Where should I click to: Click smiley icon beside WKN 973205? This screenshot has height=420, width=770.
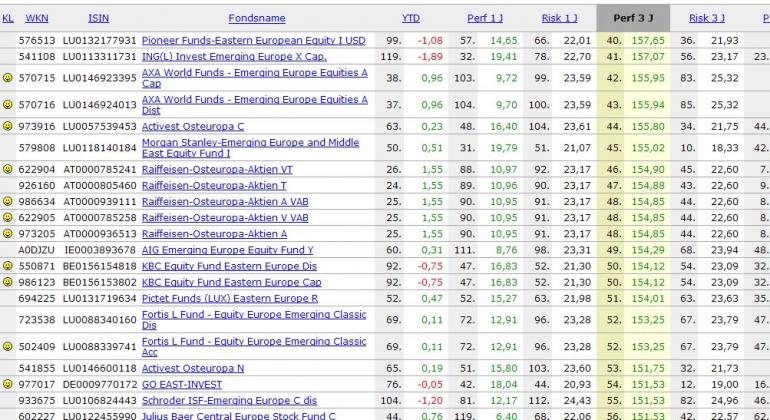(7, 233)
